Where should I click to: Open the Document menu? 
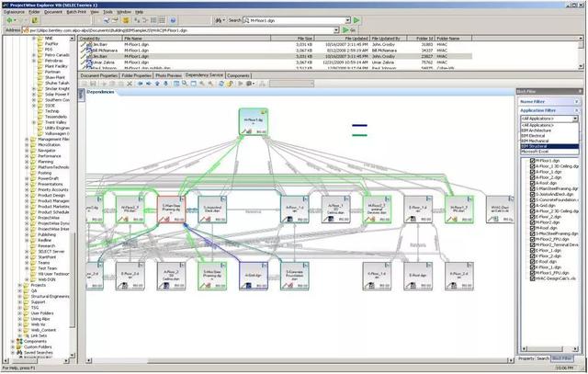[53, 12]
